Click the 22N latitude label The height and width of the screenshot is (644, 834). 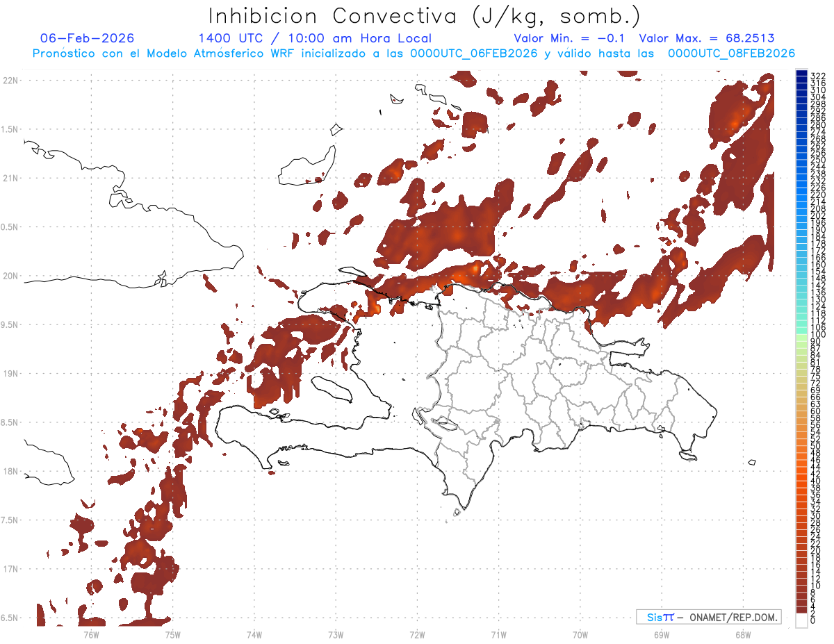point(10,81)
